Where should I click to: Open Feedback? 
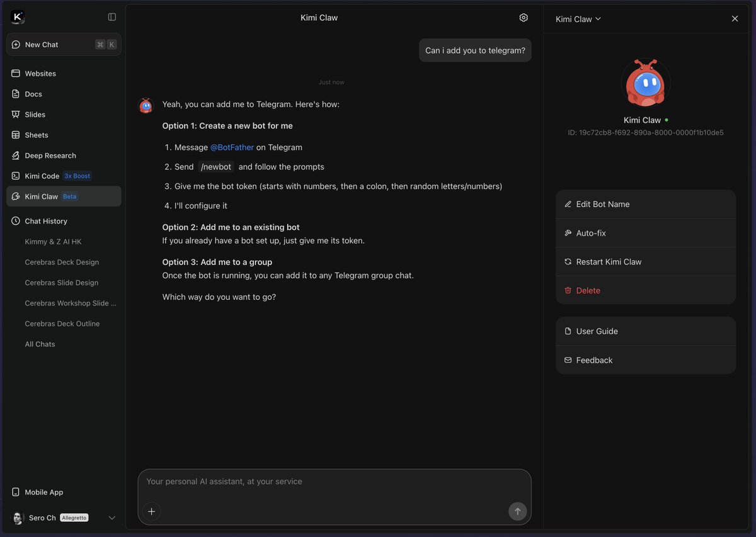click(x=646, y=360)
